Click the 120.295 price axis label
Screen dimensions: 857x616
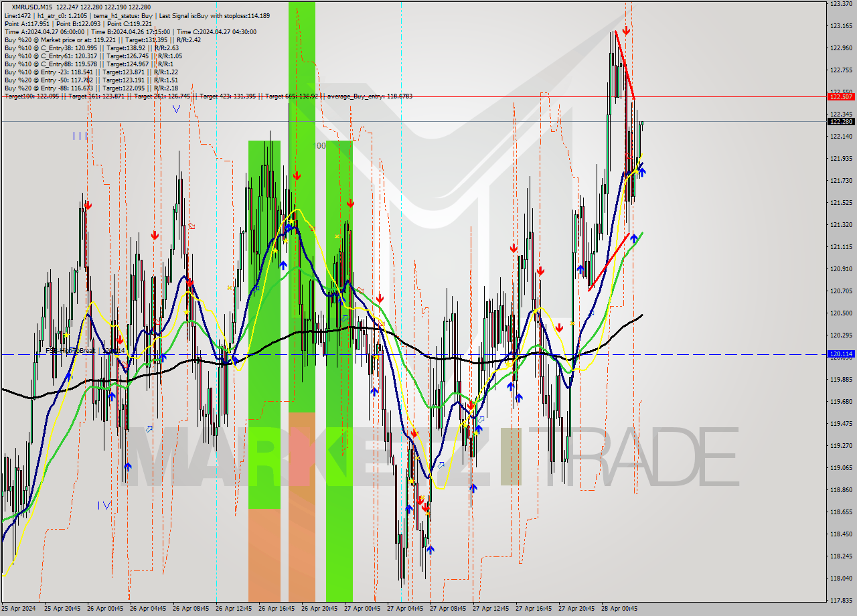tap(841, 335)
